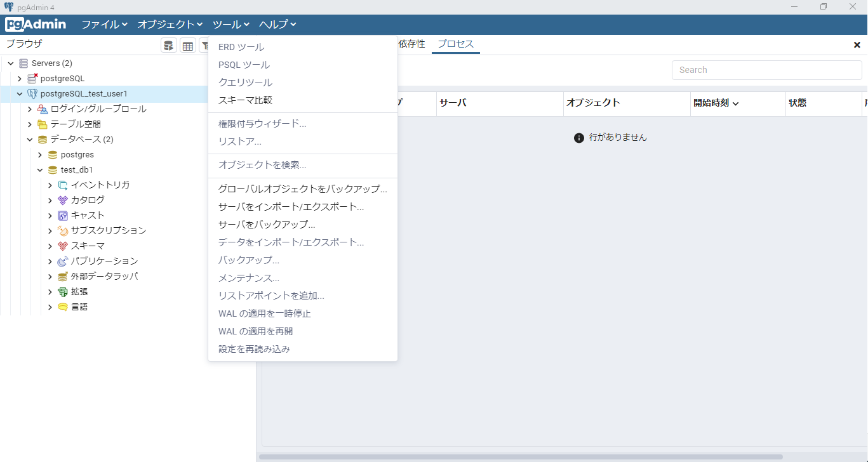This screenshot has height=462, width=868.
Task: Click the パブリケーション node icon
Action: click(63, 261)
